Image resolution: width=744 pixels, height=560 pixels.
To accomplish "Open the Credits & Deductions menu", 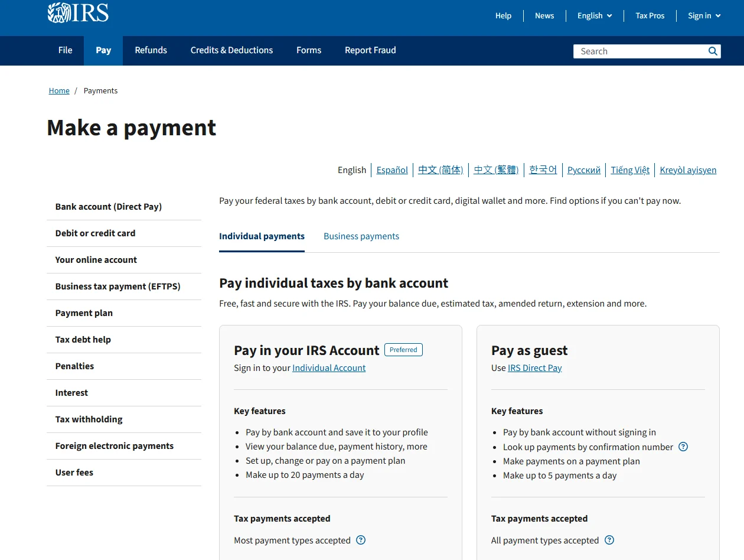I will click(231, 50).
